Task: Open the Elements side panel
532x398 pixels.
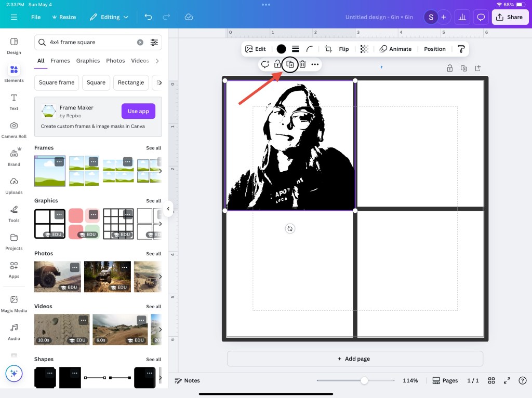Action: pos(14,74)
